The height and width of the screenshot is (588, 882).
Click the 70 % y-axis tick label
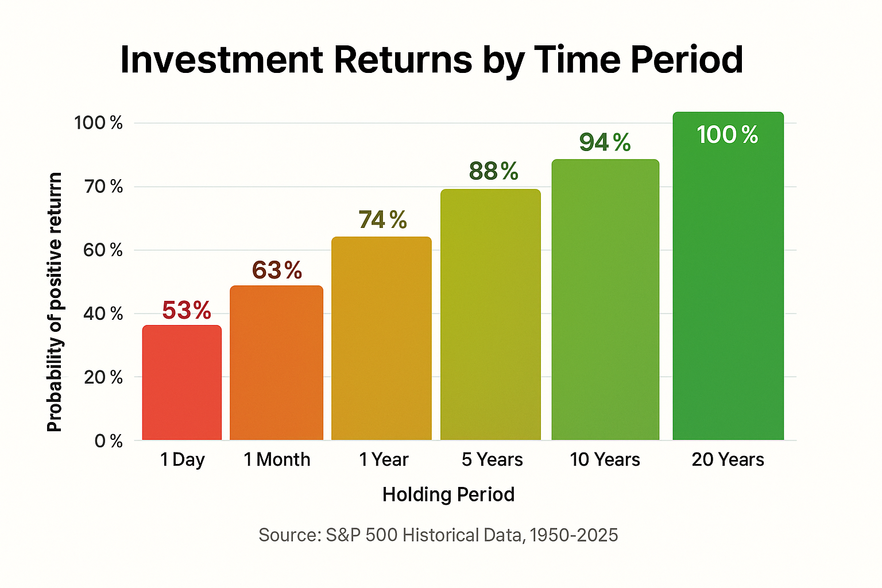[103, 187]
